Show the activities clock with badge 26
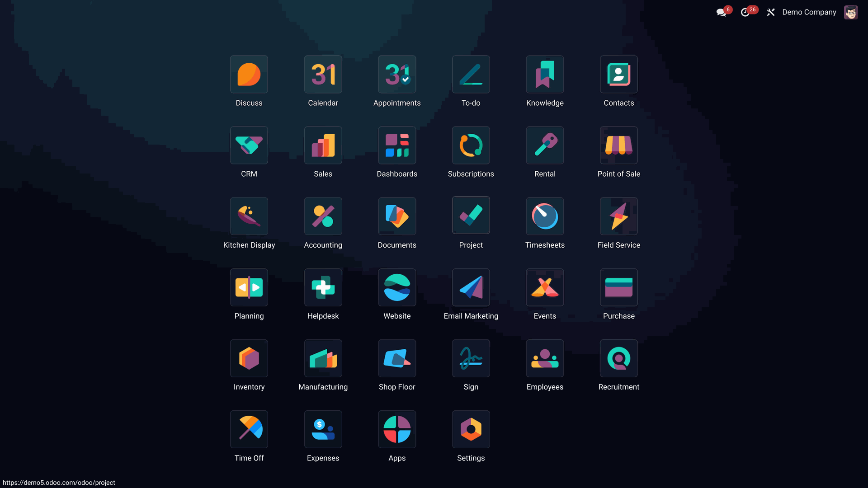 (x=745, y=13)
